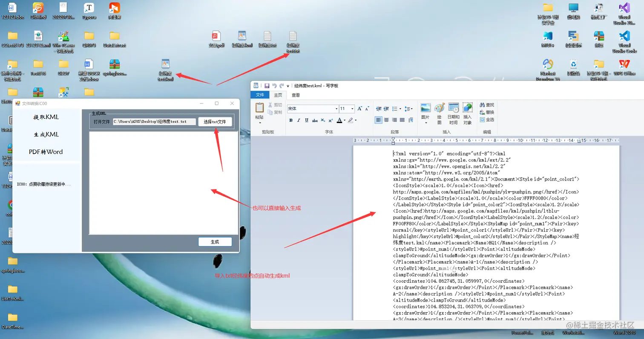
Task: Click the 粘贴 paste icon in WordPad
Action: (259, 108)
